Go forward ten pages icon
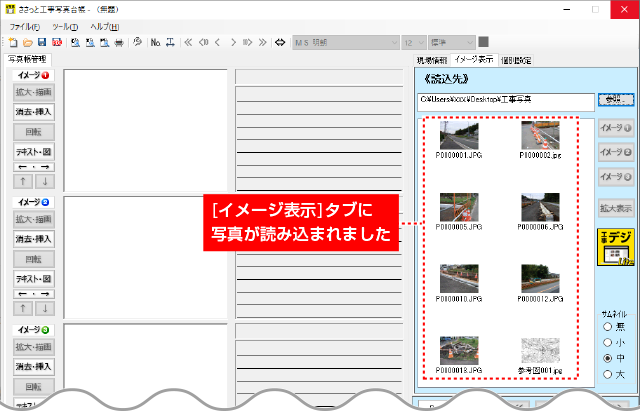 point(247,42)
